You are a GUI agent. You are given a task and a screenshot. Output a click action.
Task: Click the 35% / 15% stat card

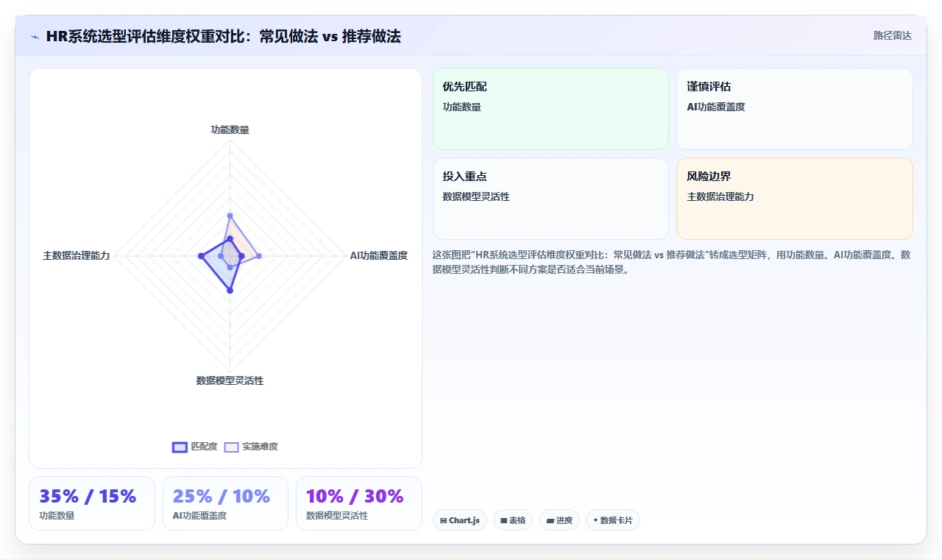coord(92,503)
